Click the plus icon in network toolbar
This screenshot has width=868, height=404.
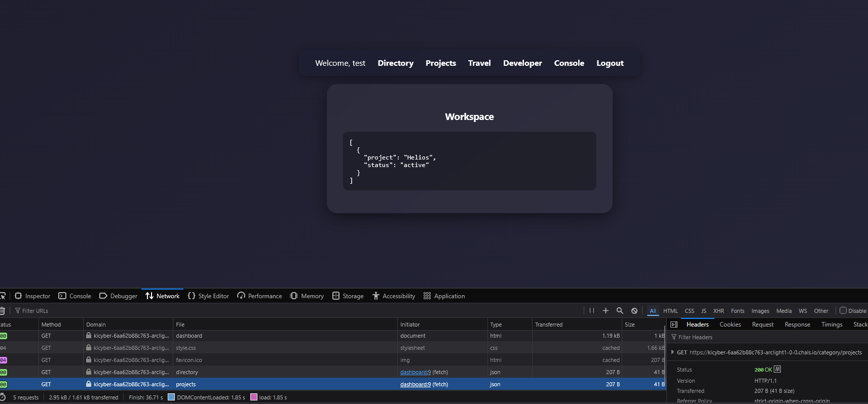click(x=606, y=311)
